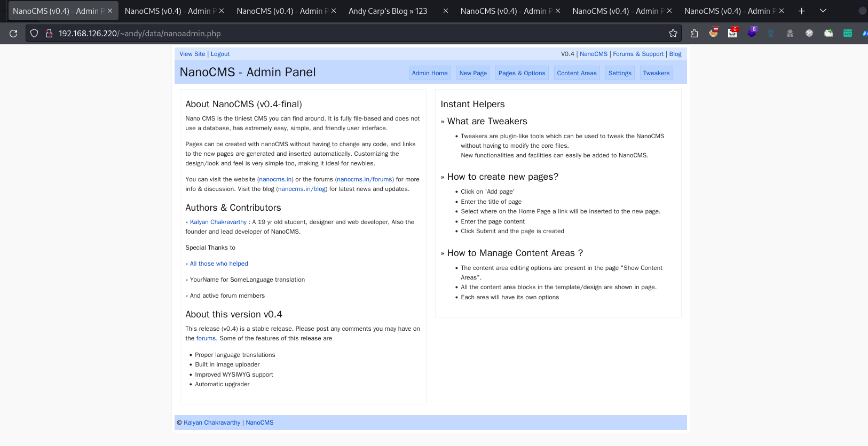Screen dimensions: 868x446
Task: Expand the list all tabs chevron
Action: [823, 11]
